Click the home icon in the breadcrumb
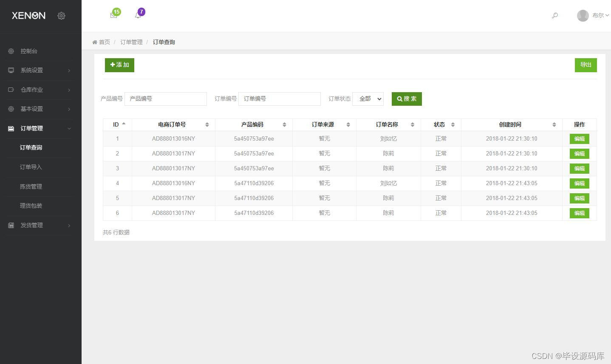 (x=95, y=42)
